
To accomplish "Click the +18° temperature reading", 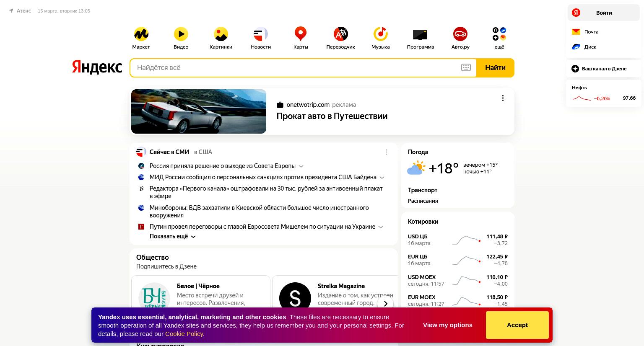I will 444,168.
